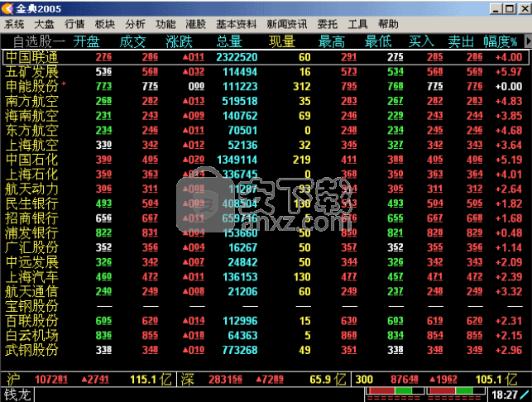This screenshot has width=532, height=402.
Task: Sort by the 成交 column header
Action: (132, 41)
